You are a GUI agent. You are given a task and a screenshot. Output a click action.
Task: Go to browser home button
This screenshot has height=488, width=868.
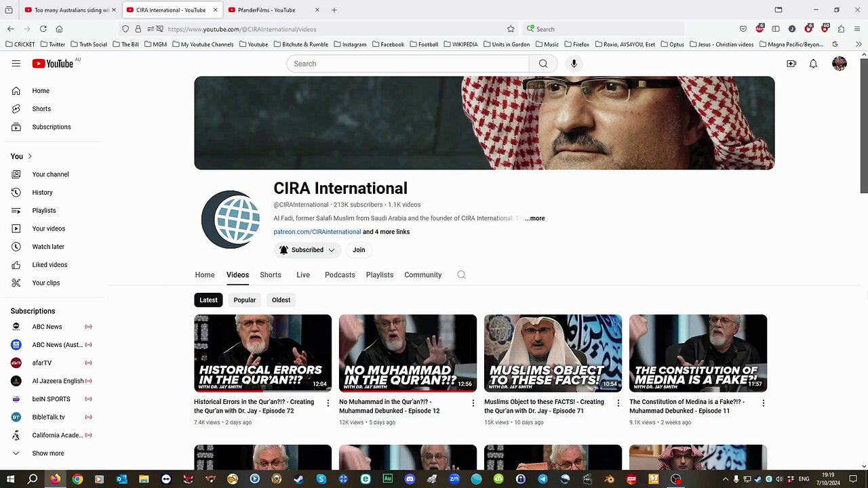point(59,29)
